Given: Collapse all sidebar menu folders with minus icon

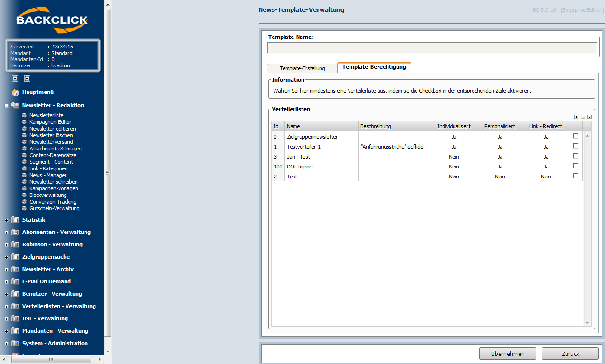Looking at the screenshot, I should [27, 79].
